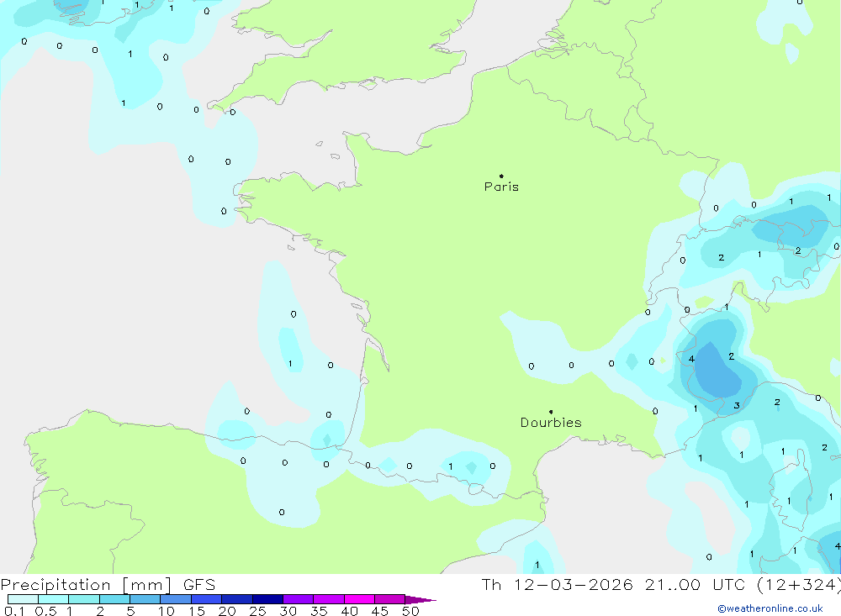The width and height of the screenshot is (841, 616).
Task: Select the 40–45 mm magenta swatch
Action: coord(359,599)
